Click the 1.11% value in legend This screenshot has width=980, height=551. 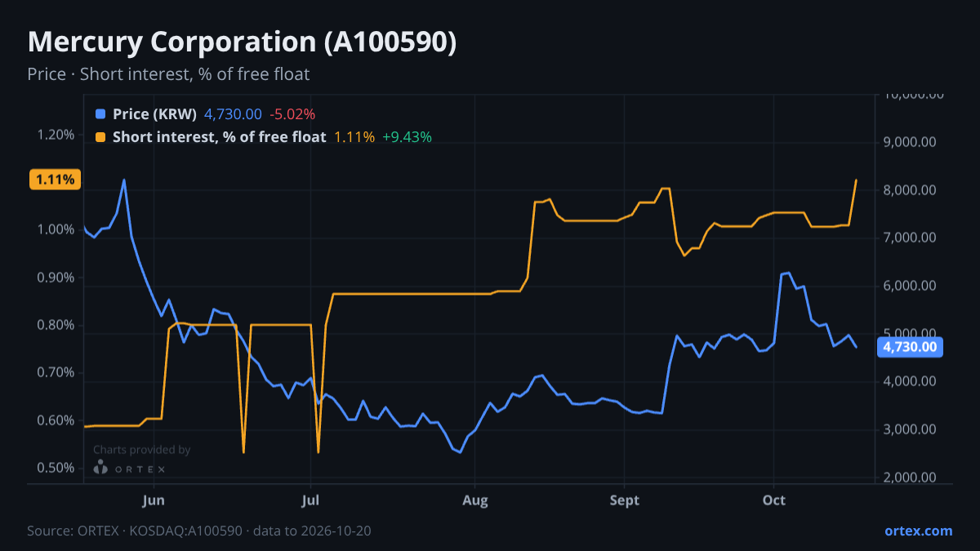(x=354, y=137)
